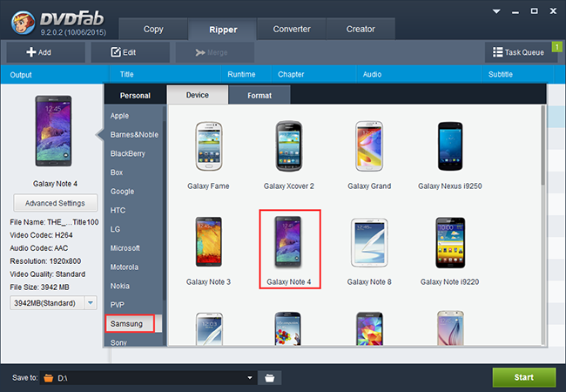Select the Galaxy Note i9220 device icon
Viewport: 566px width, 392px height.
pyautogui.click(x=450, y=242)
